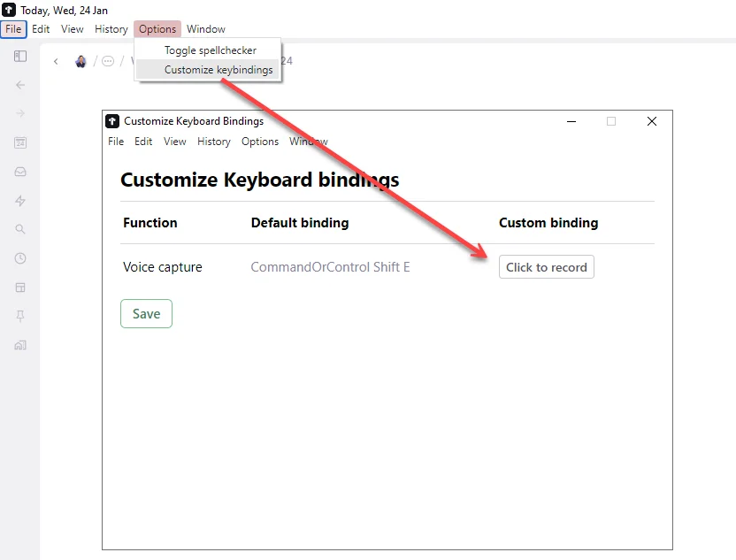Viewport: 736px width, 560px height.
Task: Click the Voice capture function label
Action: click(163, 267)
